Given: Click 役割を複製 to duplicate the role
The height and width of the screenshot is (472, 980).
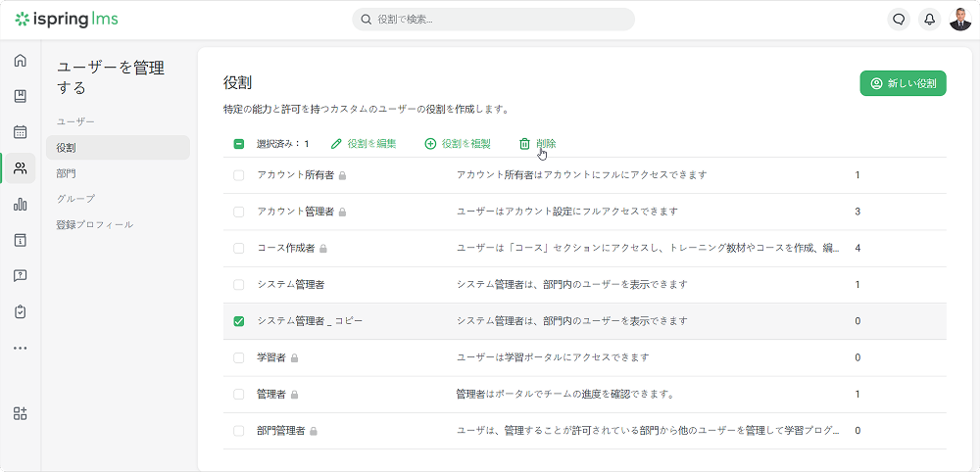Looking at the screenshot, I should (x=458, y=144).
